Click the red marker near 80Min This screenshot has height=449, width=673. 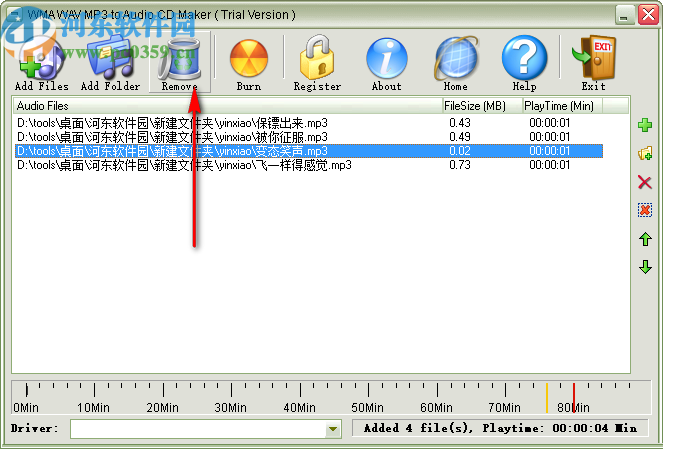[574, 398]
